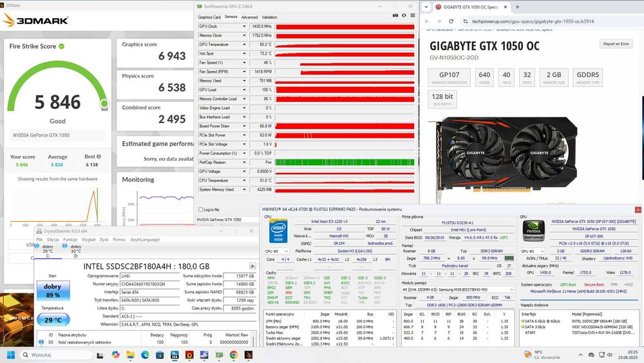This screenshot has width=644, height=363.
Task: Go back in the browser
Action: pyautogui.click(x=427, y=21)
